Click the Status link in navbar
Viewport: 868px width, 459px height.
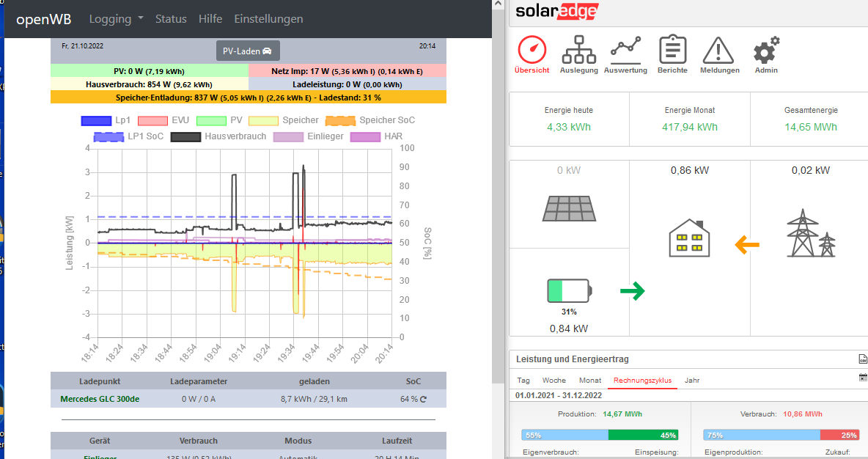(171, 19)
